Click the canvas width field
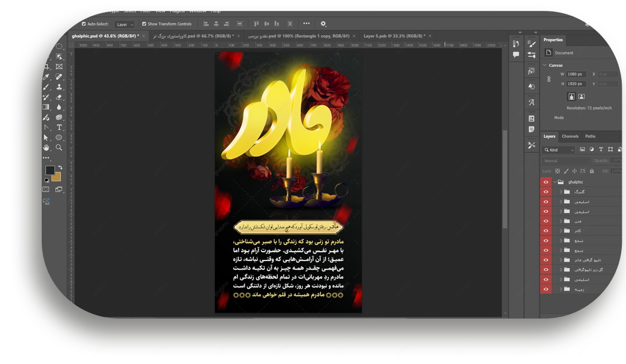 click(x=575, y=74)
